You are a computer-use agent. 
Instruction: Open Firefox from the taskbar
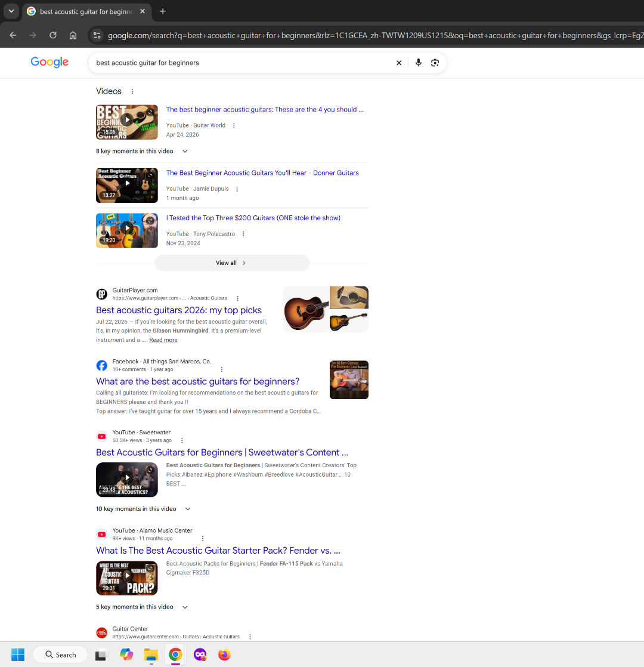coord(224,654)
